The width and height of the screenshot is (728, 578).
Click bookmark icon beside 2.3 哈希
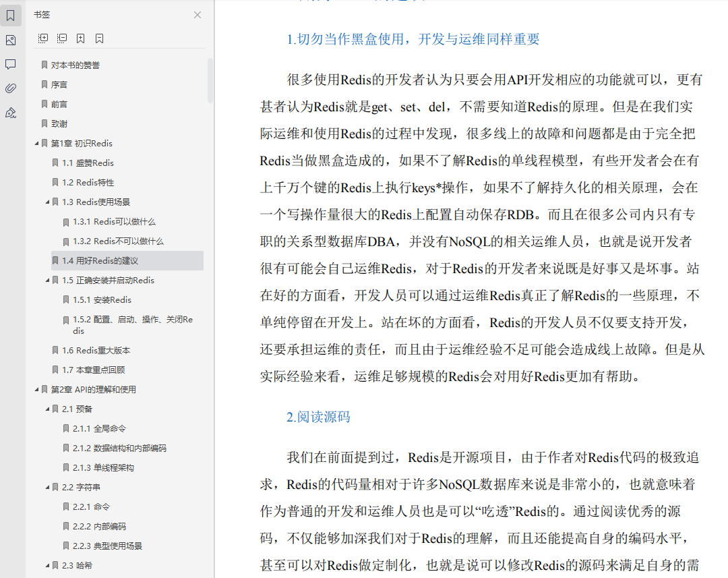55,565
